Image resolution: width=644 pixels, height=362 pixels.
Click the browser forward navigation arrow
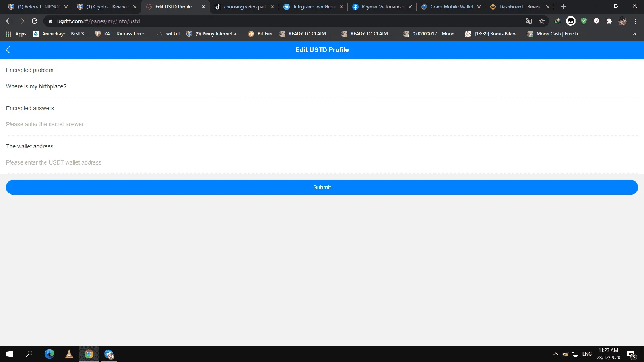point(22,21)
